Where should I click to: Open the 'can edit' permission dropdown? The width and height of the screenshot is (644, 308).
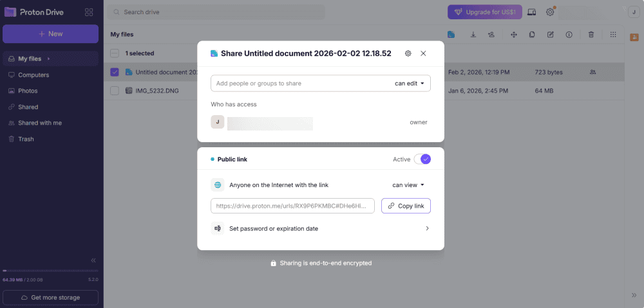(410, 83)
